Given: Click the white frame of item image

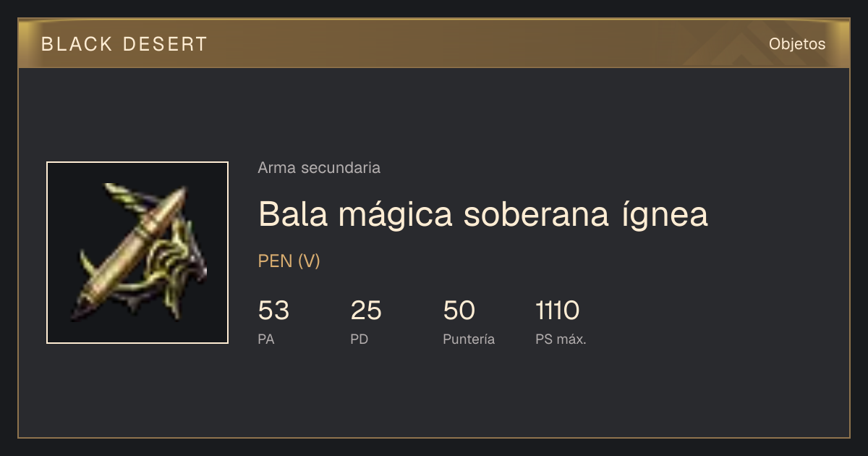Looking at the screenshot, I should [137, 163].
